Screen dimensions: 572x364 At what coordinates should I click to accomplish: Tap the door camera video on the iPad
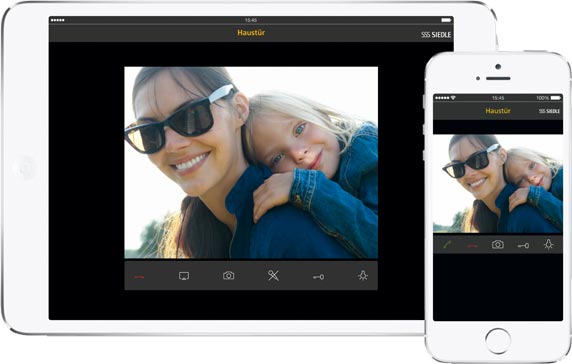point(251,163)
